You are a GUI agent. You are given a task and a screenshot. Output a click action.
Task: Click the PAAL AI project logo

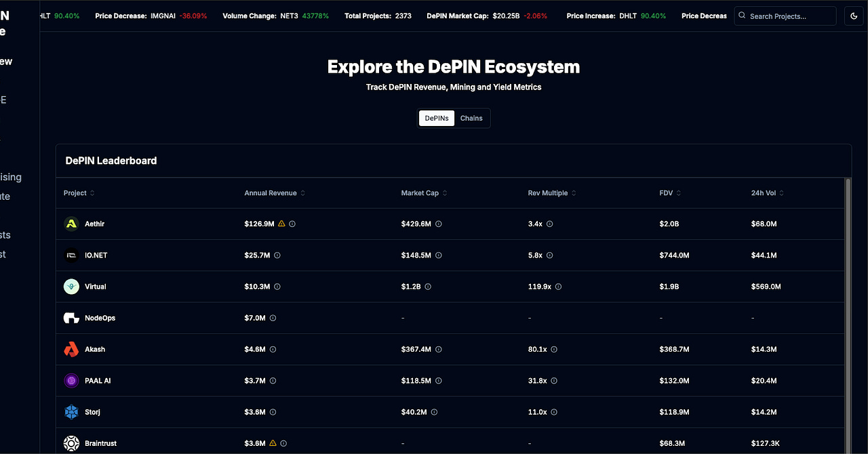pos(71,381)
